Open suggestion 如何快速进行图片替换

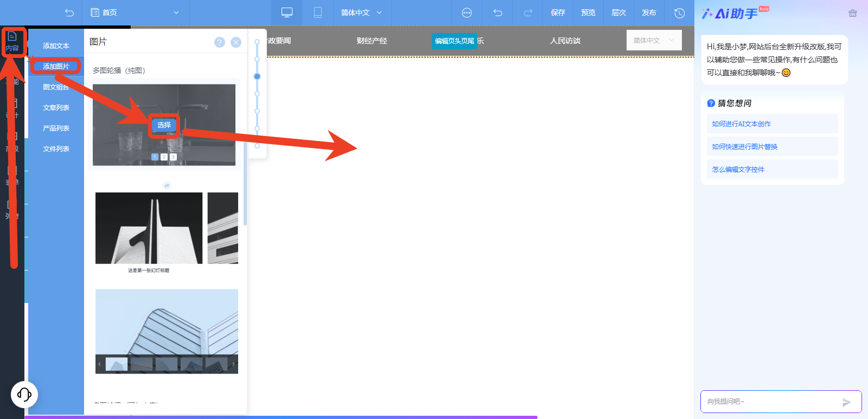[x=772, y=146]
